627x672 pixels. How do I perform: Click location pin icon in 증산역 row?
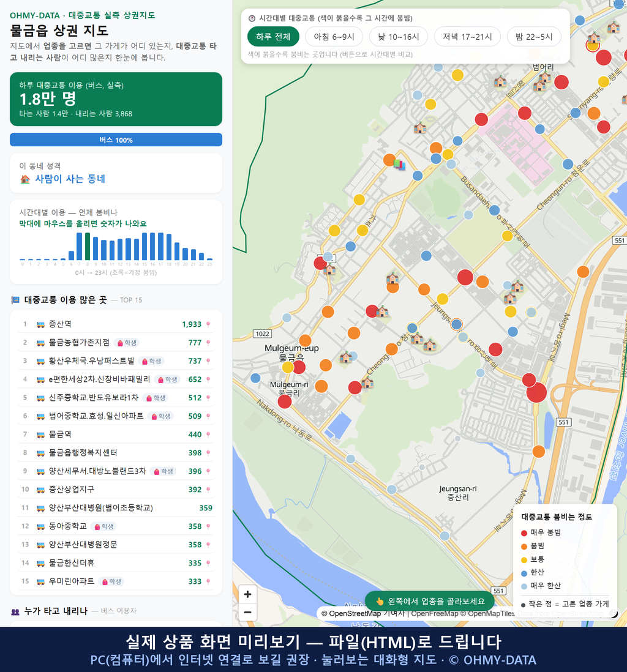[208, 324]
